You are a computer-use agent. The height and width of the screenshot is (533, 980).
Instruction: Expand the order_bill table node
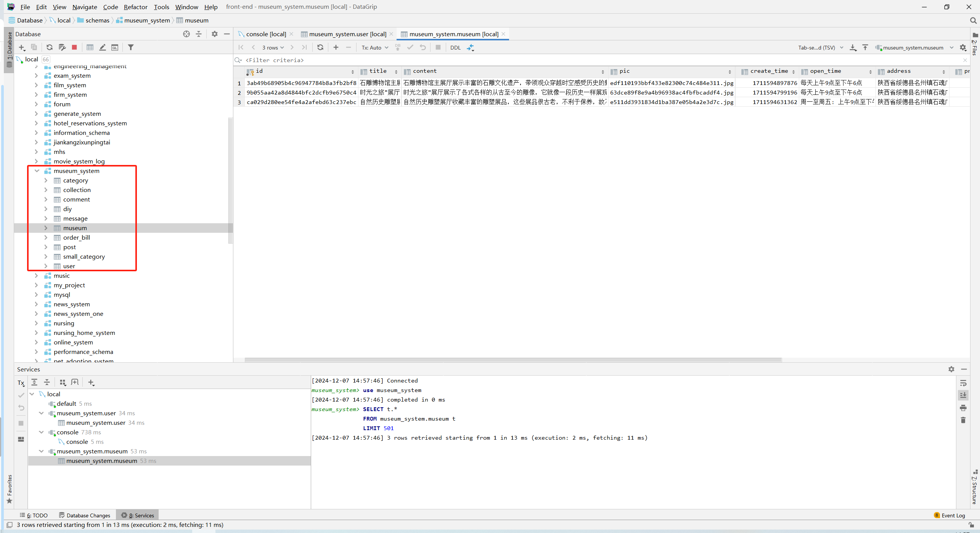(x=46, y=237)
